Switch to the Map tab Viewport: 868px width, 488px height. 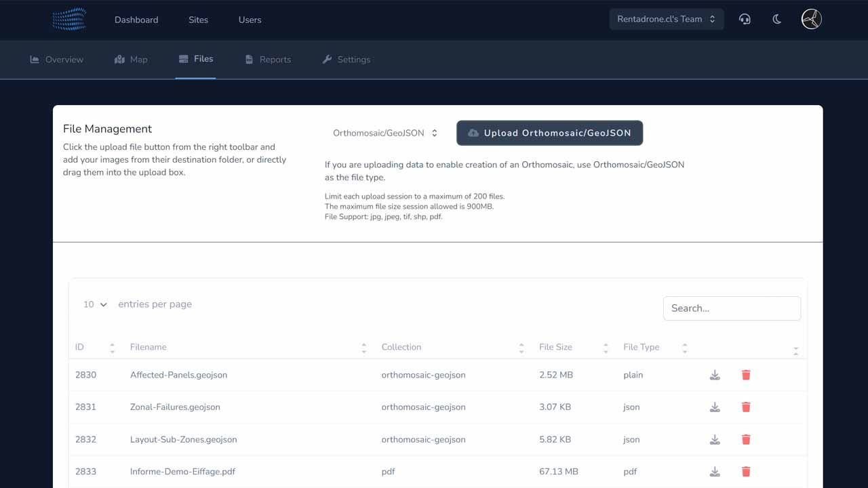tap(131, 60)
